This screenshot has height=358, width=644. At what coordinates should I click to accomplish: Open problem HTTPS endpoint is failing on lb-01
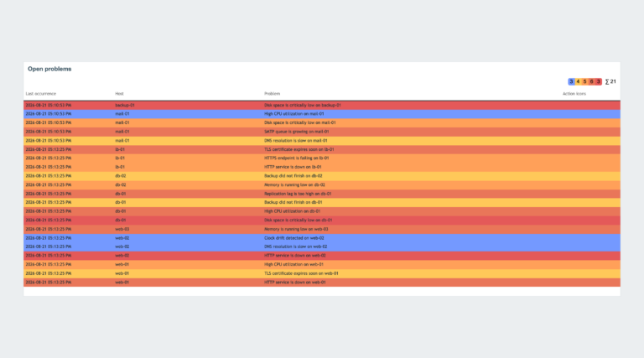pos(297,158)
